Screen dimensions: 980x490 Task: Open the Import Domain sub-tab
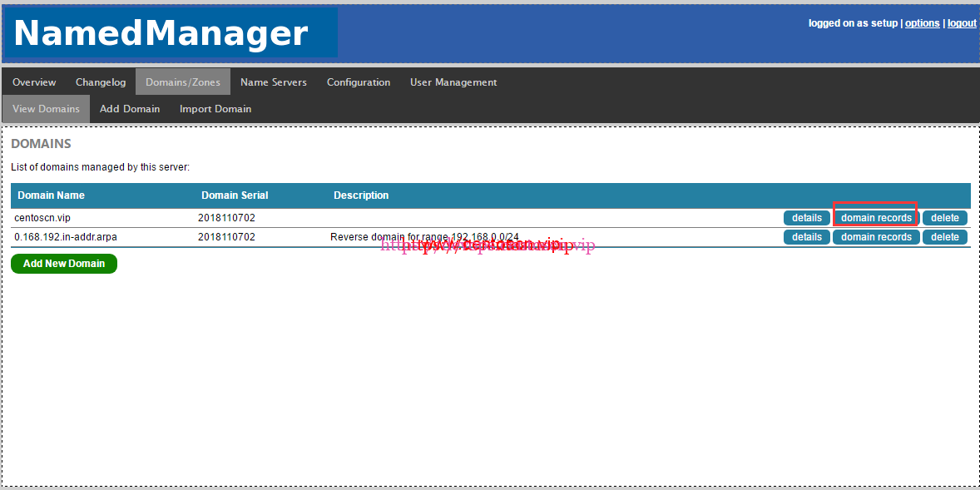(215, 109)
